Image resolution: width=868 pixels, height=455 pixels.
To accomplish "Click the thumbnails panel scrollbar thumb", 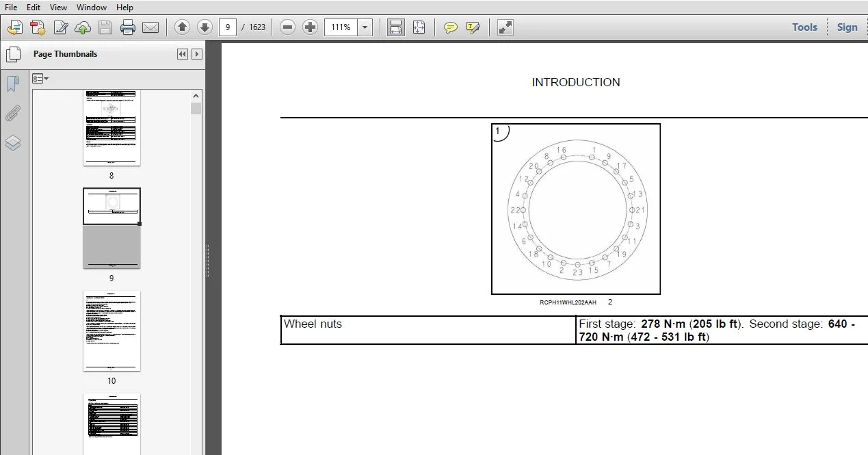I will point(196,108).
